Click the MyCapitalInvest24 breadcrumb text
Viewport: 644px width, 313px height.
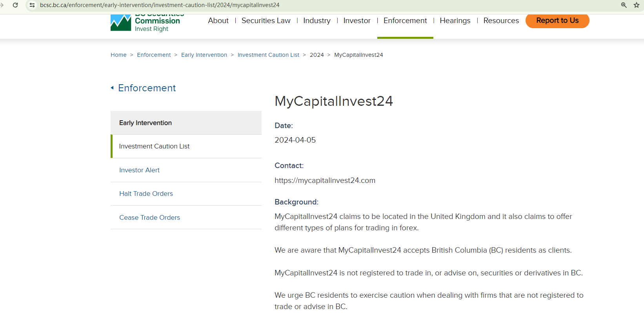point(358,55)
